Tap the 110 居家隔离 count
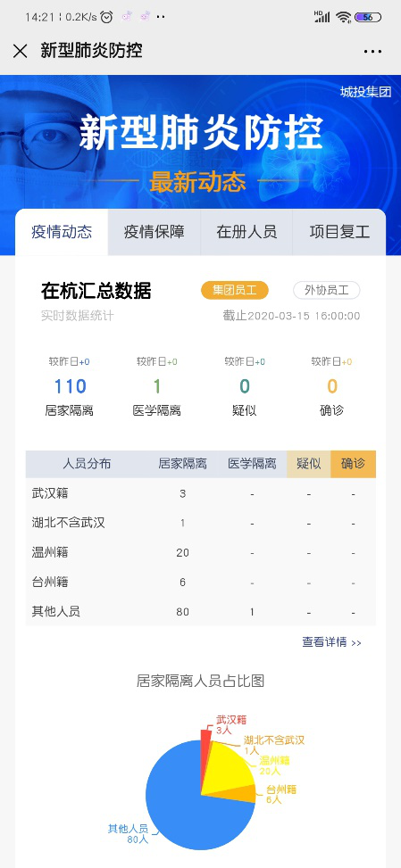The height and width of the screenshot is (868, 401). coord(70,386)
